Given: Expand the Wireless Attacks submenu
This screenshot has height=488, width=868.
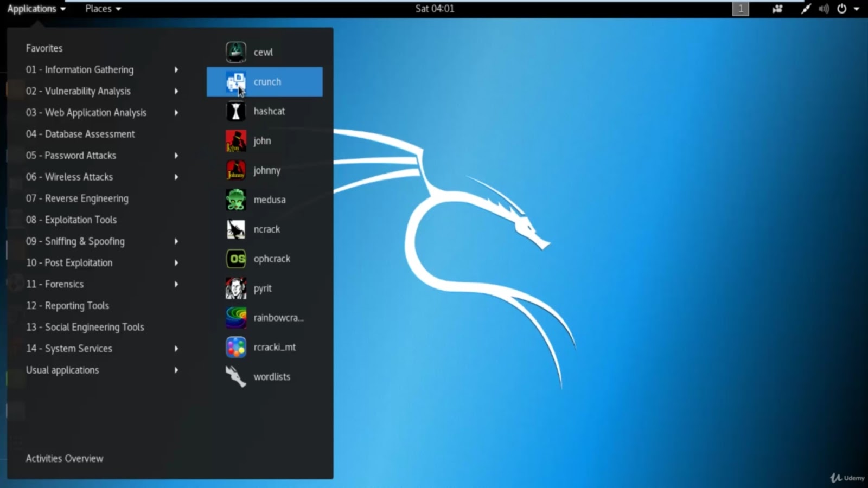Looking at the screenshot, I should point(69,177).
